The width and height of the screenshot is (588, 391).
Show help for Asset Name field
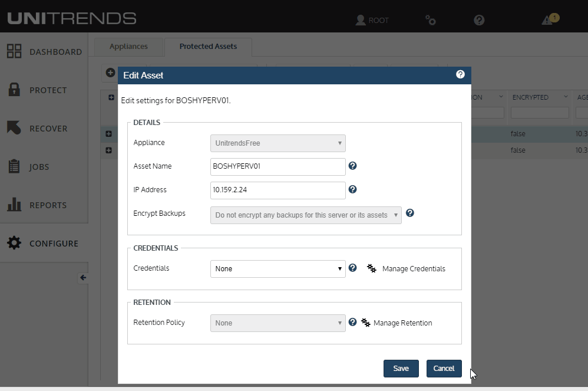pos(352,166)
